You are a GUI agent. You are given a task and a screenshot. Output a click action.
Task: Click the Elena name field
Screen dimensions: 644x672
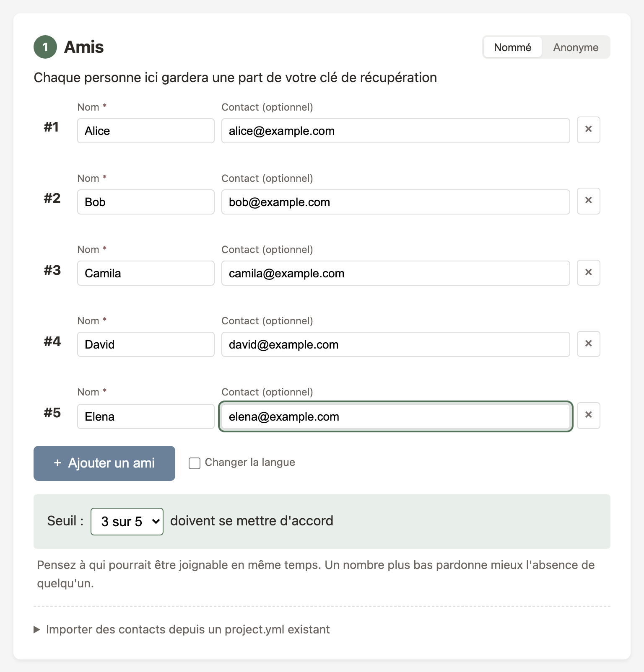pyautogui.click(x=145, y=416)
